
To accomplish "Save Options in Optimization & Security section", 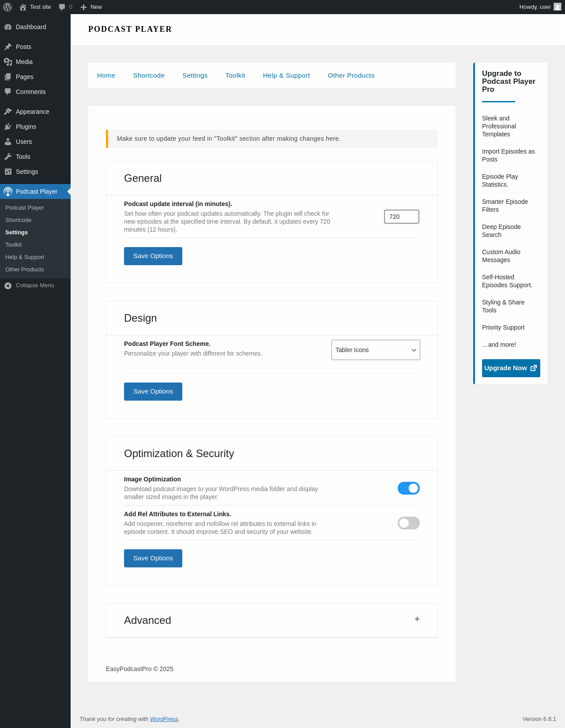I will [x=153, y=558].
